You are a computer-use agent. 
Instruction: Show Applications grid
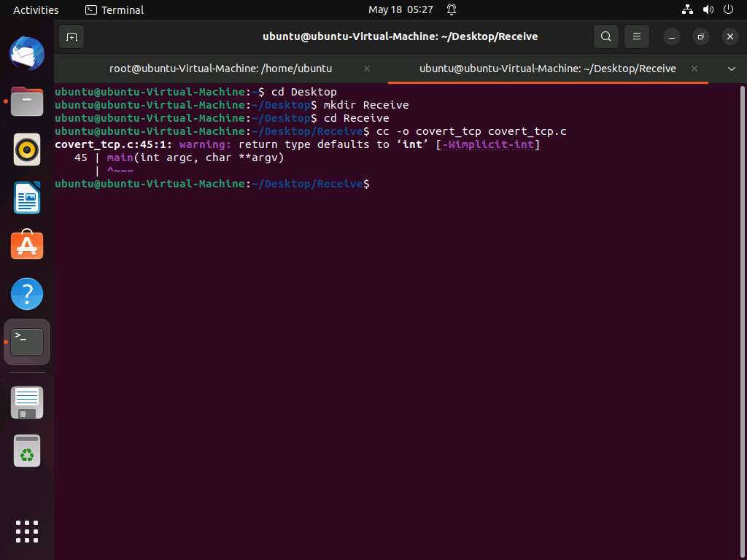click(27, 531)
